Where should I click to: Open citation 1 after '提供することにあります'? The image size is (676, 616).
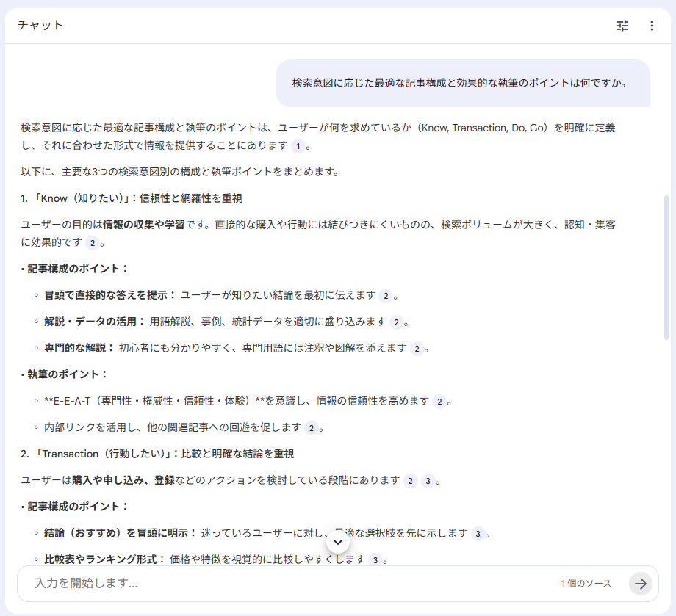(298, 146)
